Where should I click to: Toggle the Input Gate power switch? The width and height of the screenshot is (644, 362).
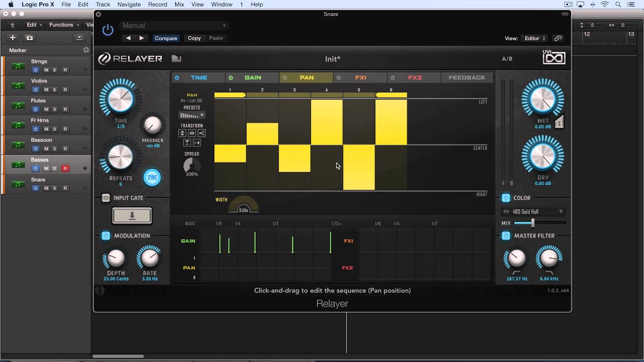coord(106,198)
